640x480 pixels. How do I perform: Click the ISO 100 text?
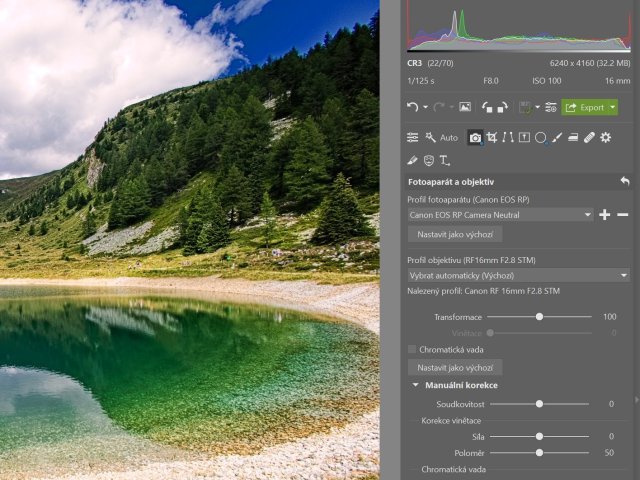(x=547, y=81)
